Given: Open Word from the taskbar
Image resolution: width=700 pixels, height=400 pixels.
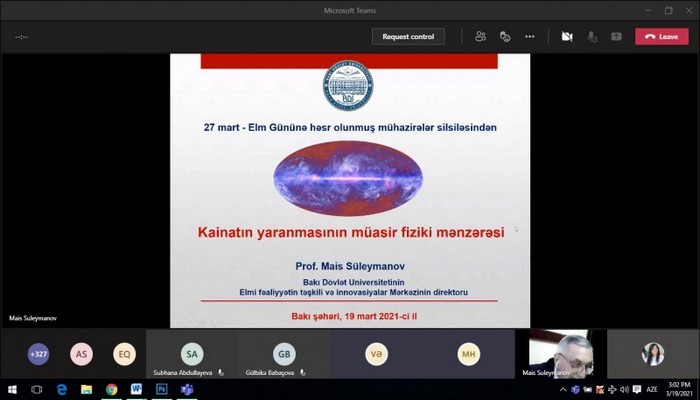Looking at the screenshot, I should 136,389.
